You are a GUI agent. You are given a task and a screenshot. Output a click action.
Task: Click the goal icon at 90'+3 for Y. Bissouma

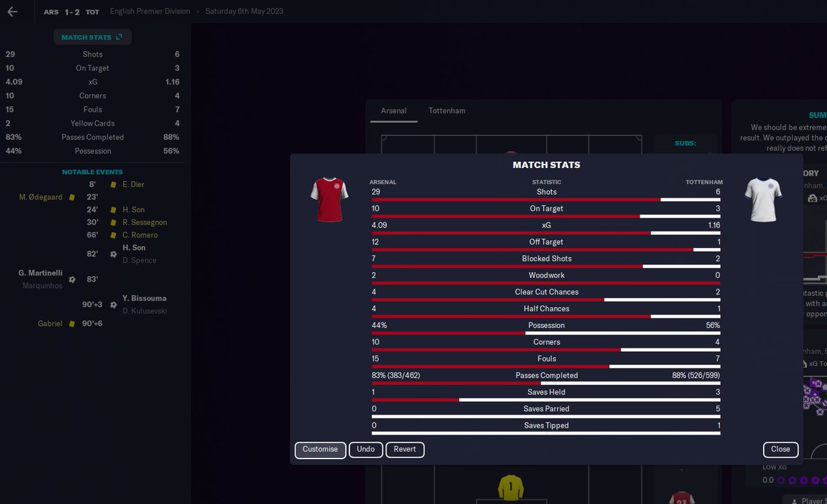113,304
